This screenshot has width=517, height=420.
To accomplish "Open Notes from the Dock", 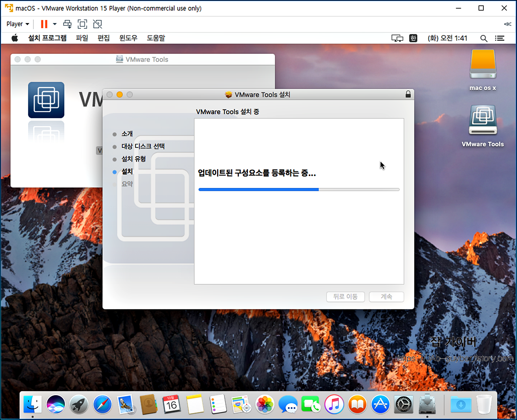I will click(195, 404).
